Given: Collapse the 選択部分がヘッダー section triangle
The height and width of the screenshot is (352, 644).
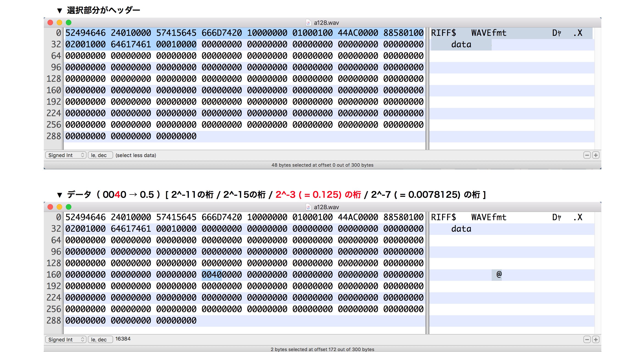Looking at the screenshot, I should pyautogui.click(x=59, y=11).
